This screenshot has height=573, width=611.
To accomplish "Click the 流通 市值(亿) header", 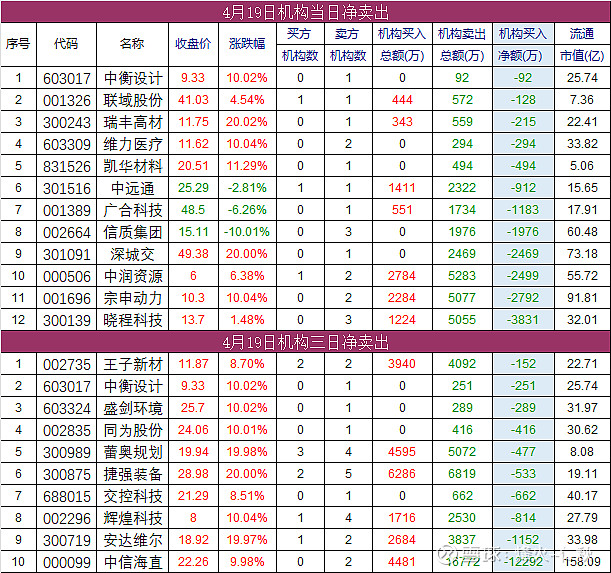I will pyautogui.click(x=582, y=44).
